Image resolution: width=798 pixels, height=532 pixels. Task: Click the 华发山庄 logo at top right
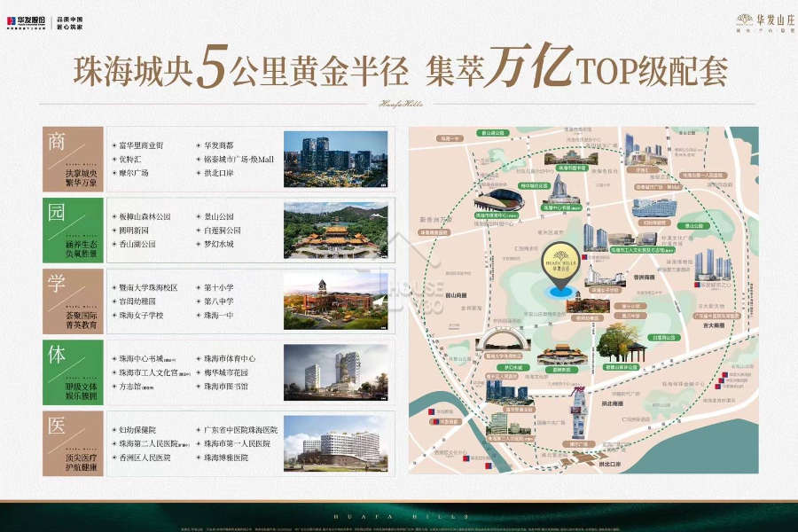765,22
